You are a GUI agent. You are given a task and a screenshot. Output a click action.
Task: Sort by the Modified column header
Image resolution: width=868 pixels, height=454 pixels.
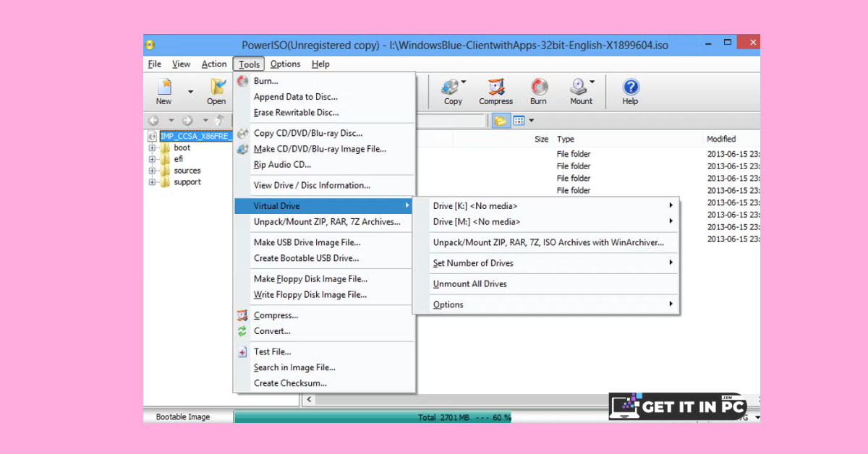tap(721, 139)
